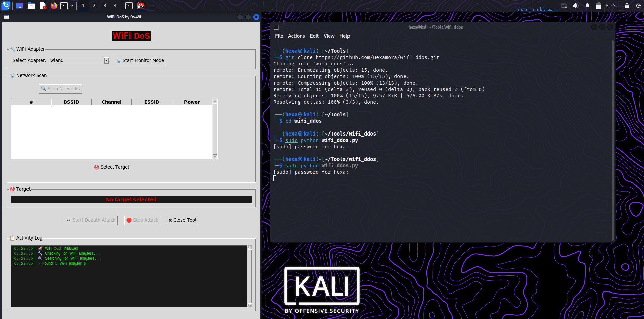Viewport: 644px width, 319px height.
Task: Switch to workspace 1
Action: pos(83,6)
